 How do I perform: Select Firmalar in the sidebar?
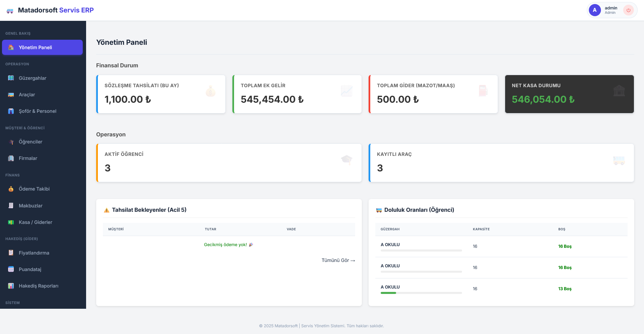click(x=28, y=158)
